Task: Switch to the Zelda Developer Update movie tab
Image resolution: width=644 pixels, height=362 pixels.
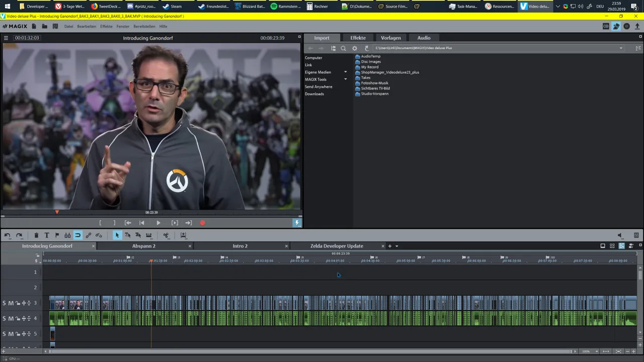Action: click(337, 246)
